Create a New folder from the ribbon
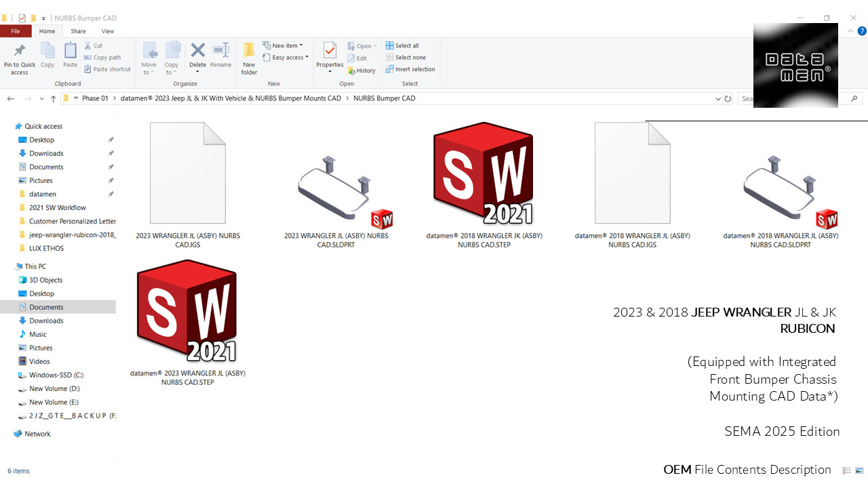This screenshot has width=868, height=488. [x=250, y=58]
